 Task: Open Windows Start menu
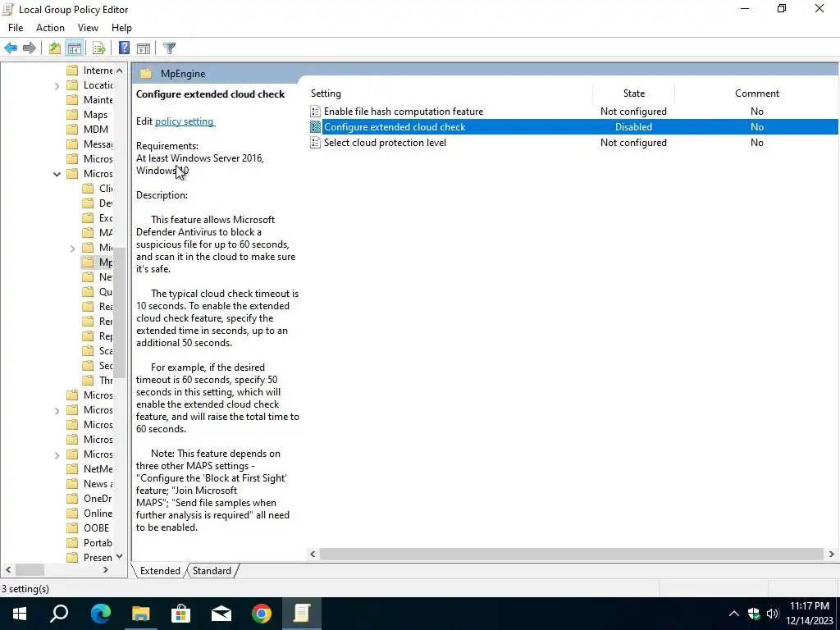pyautogui.click(x=20, y=614)
